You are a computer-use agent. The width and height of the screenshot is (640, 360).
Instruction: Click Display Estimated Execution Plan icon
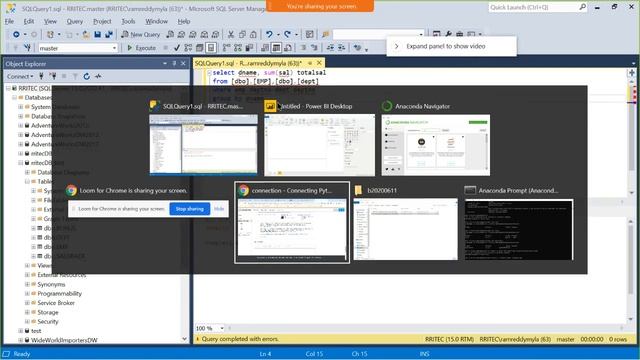coord(188,48)
